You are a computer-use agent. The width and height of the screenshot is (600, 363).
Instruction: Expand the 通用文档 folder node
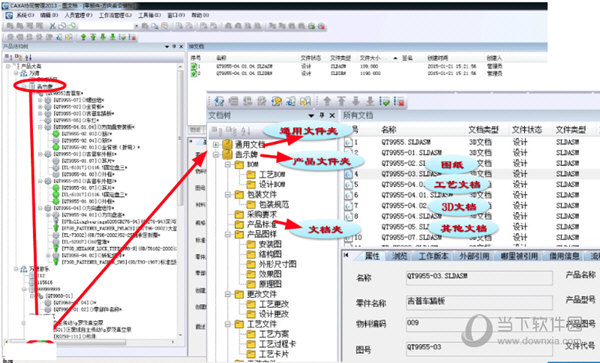[216, 145]
